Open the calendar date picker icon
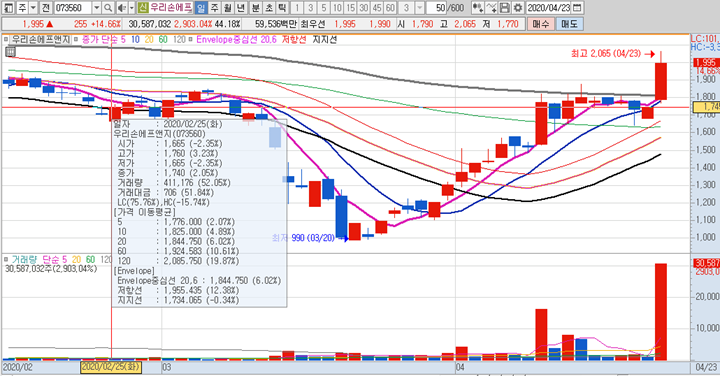Screen dimensions: 720x376 pyautogui.click(x=578, y=8)
